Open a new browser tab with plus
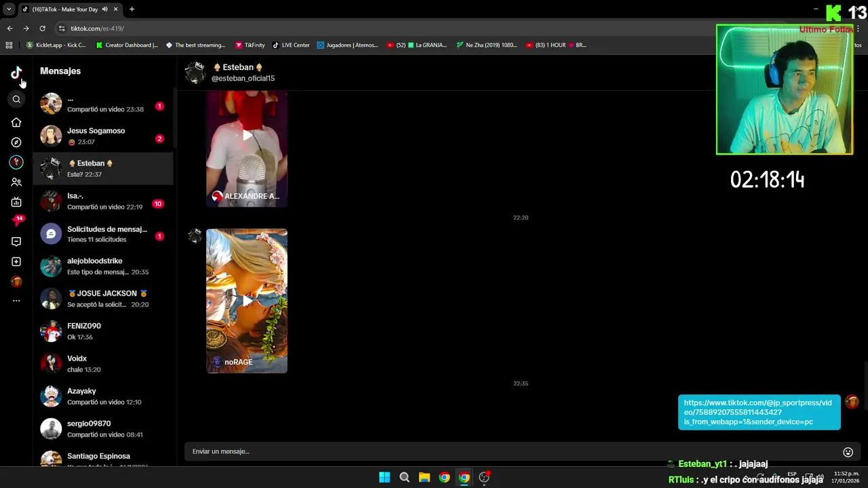 tap(132, 9)
